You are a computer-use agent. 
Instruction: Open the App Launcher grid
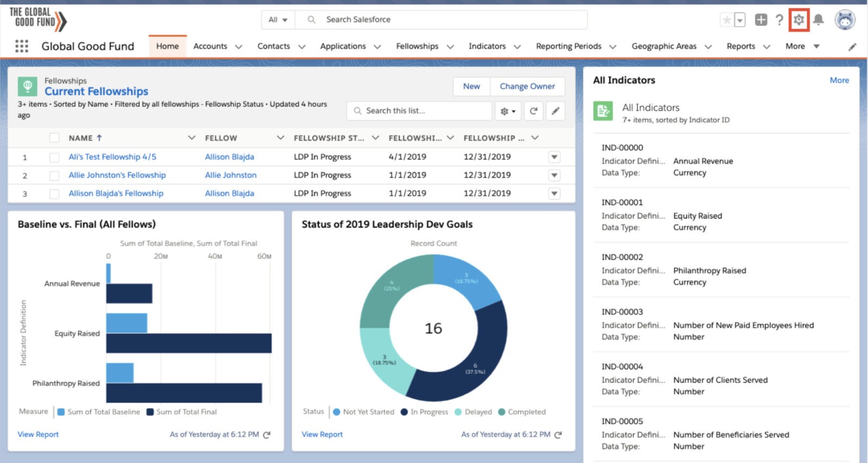click(22, 46)
